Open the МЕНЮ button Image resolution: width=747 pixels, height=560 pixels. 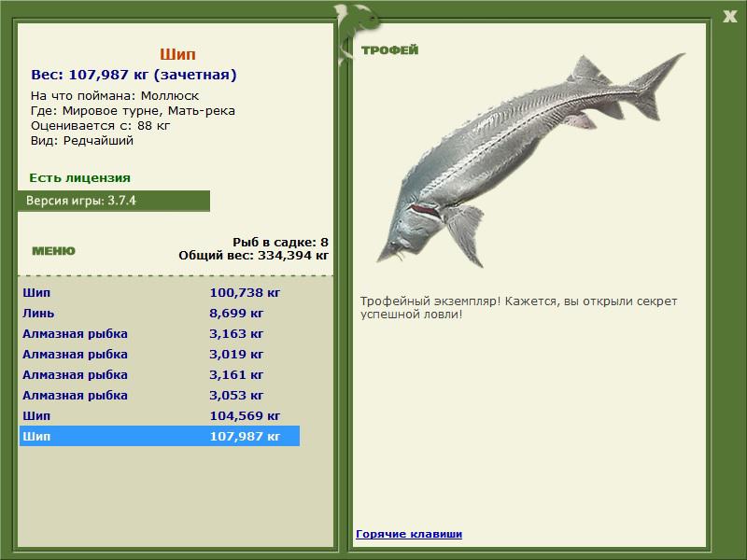coord(53,251)
